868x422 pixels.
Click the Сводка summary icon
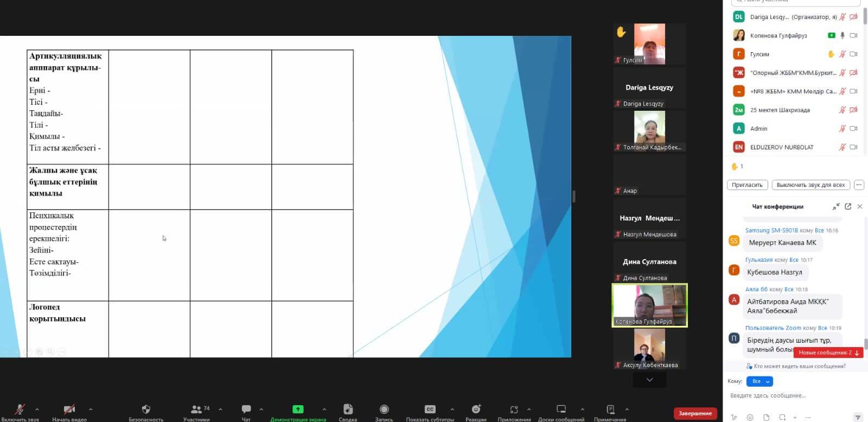[x=348, y=410]
